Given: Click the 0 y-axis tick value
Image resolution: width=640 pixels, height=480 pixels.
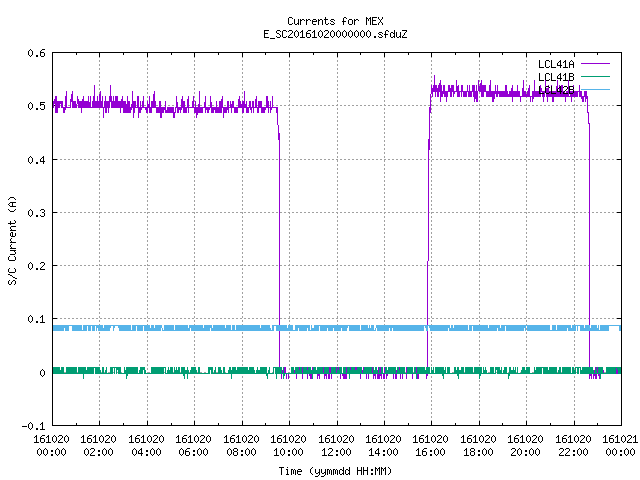Looking at the screenshot, I should pyautogui.click(x=42, y=373).
